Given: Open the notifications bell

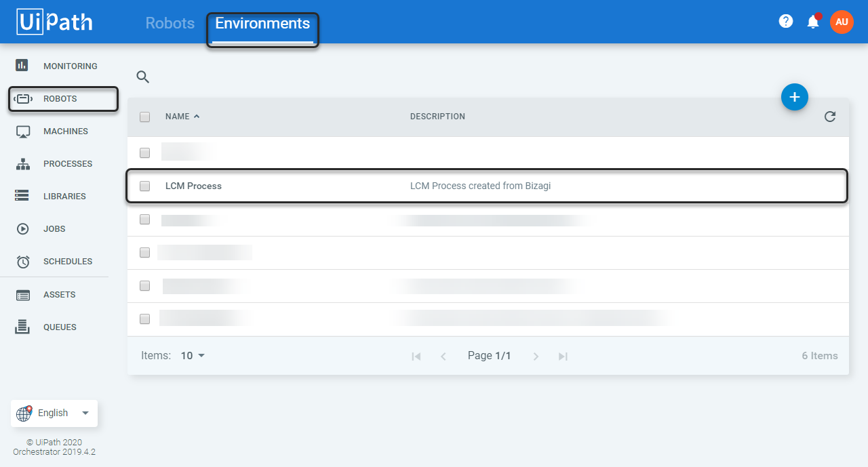Looking at the screenshot, I should click(x=813, y=22).
